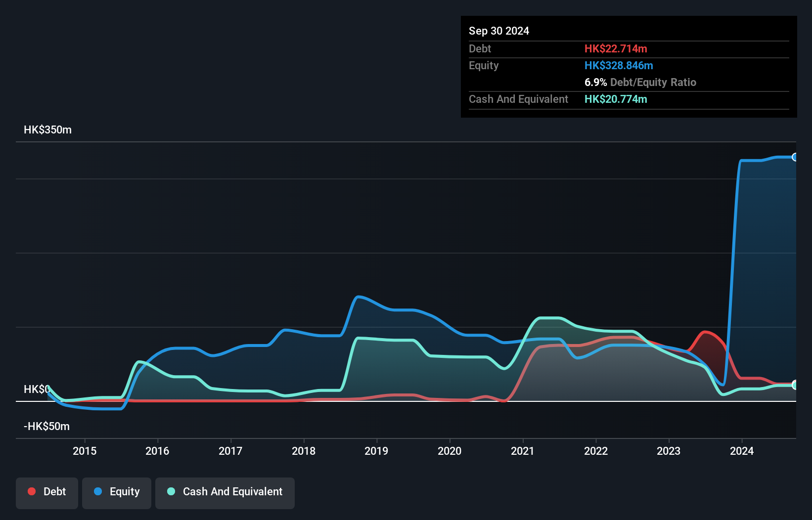The image size is (812, 520).
Task: Click the 6.9% Debt/Equity Ratio text
Action: (x=640, y=82)
